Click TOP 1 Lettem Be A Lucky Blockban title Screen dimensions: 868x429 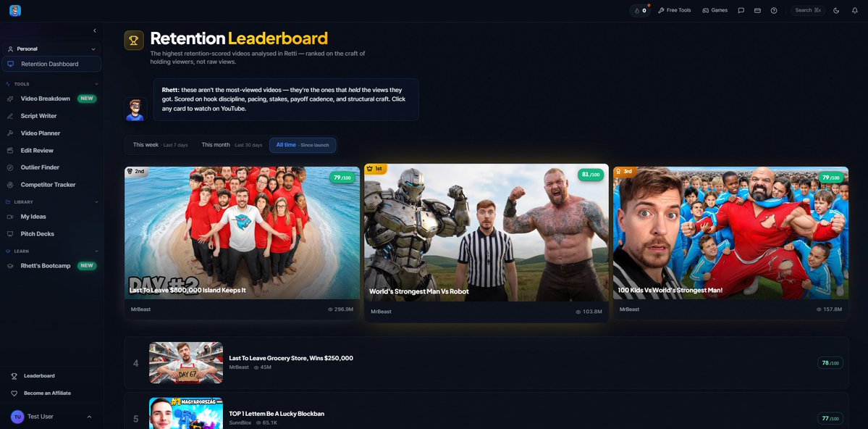[x=277, y=414]
